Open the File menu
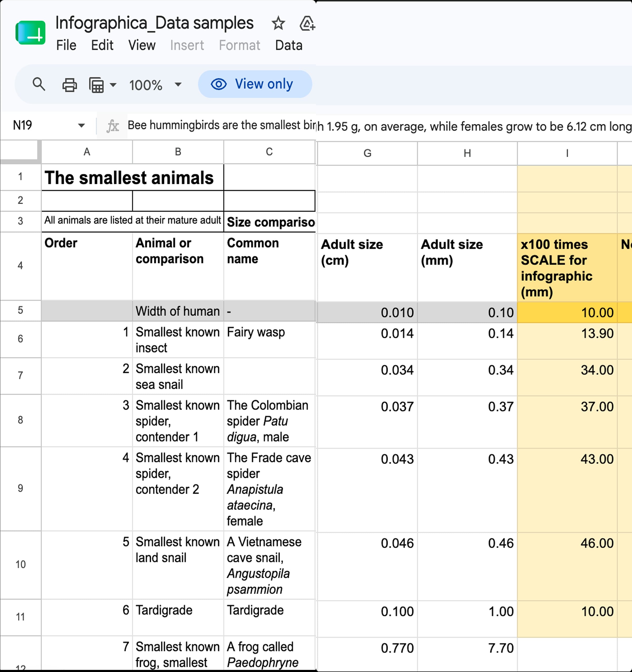This screenshot has height=672, width=632. [x=66, y=45]
